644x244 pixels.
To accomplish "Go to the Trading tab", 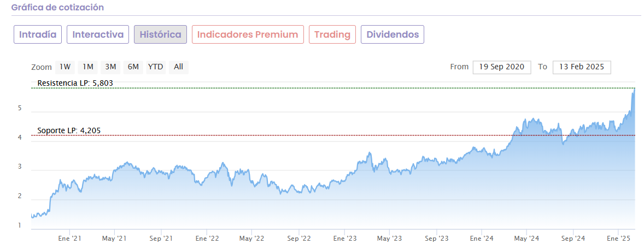I will tap(332, 34).
